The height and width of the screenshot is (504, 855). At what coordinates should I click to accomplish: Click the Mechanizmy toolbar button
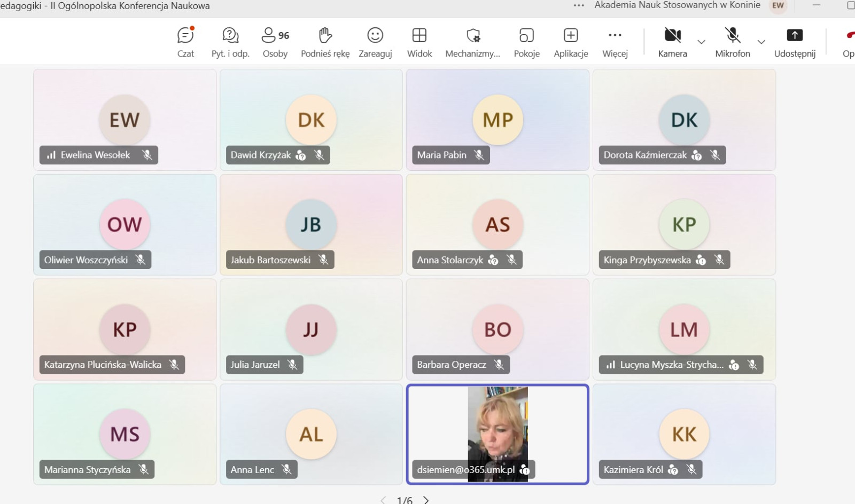[473, 42]
